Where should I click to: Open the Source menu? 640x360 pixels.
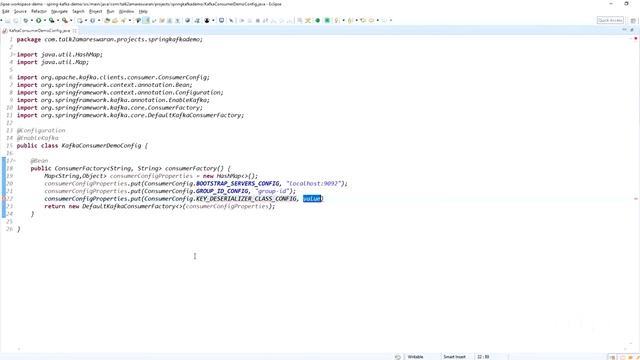pos(20,11)
